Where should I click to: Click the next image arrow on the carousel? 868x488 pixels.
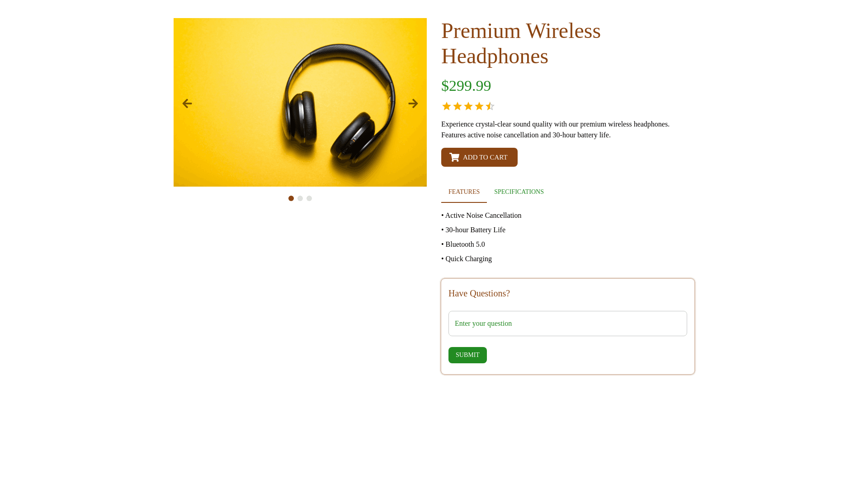(x=413, y=103)
